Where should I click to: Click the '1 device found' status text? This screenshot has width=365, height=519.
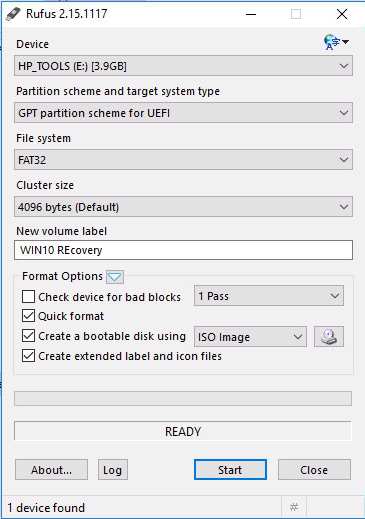pos(46,508)
